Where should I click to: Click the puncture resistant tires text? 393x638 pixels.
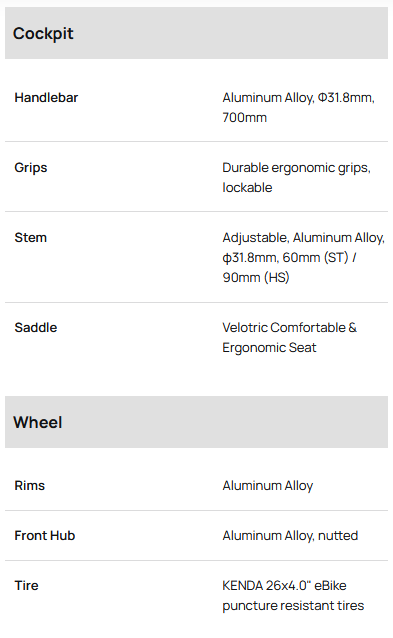pyautogui.click(x=293, y=606)
